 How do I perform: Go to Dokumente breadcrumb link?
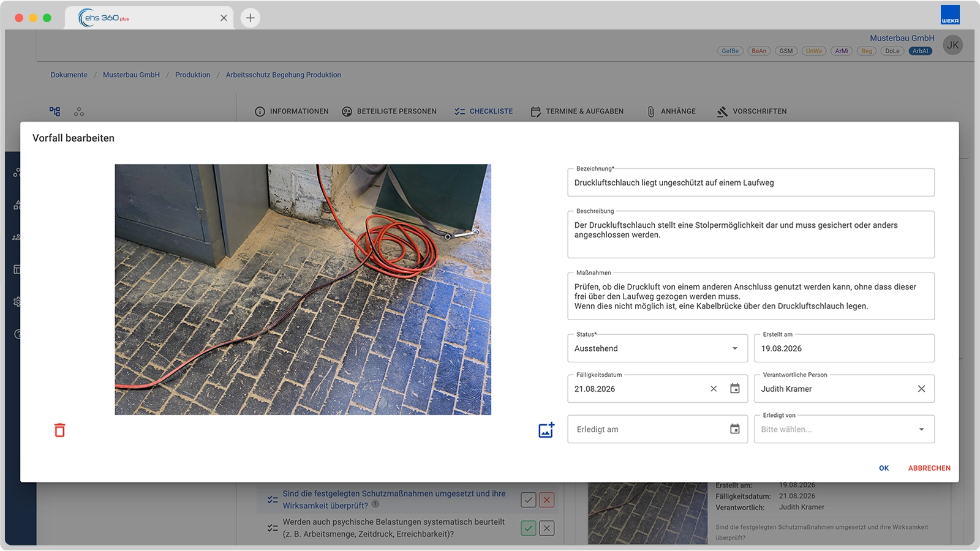(x=69, y=75)
